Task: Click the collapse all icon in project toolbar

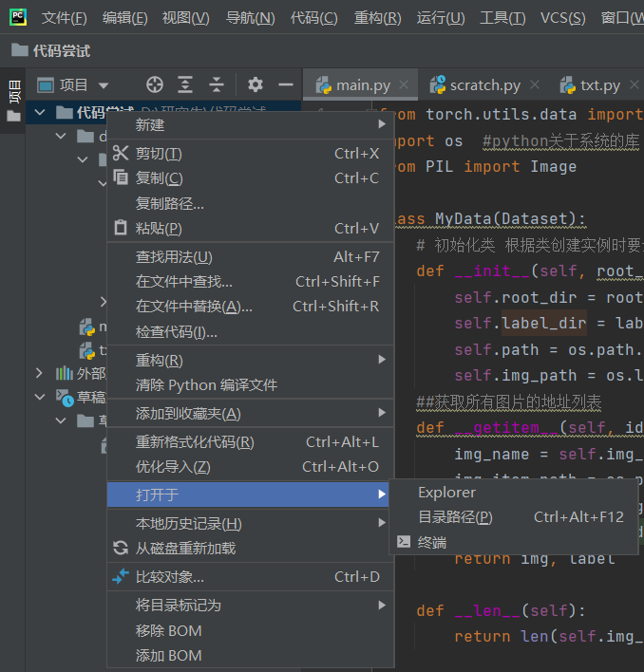Action: point(217,84)
